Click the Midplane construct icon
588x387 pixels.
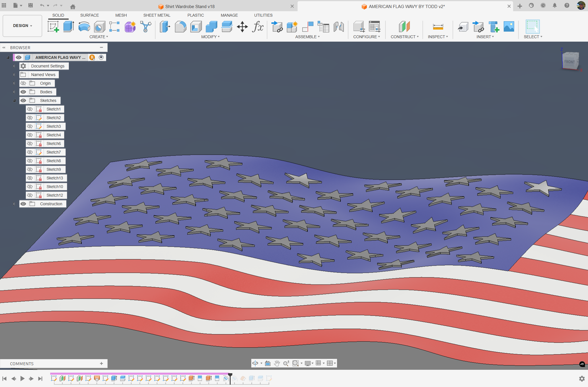click(x=404, y=27)
